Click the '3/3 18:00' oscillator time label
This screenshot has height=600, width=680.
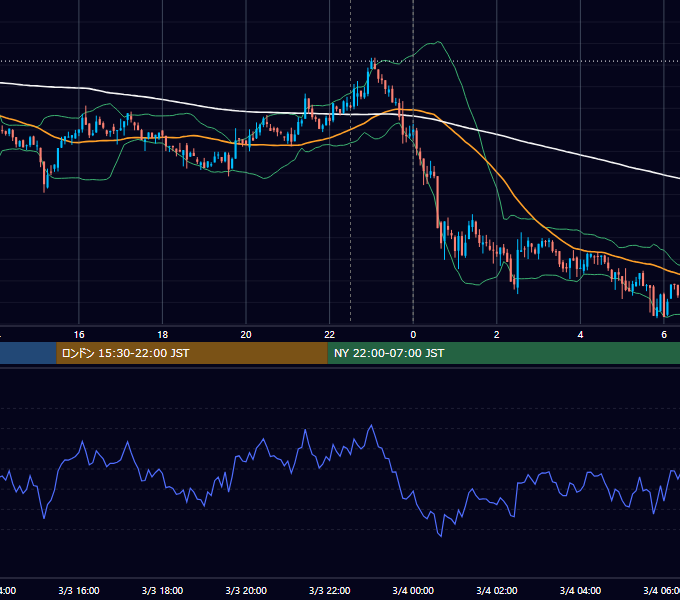click(162, 591)
